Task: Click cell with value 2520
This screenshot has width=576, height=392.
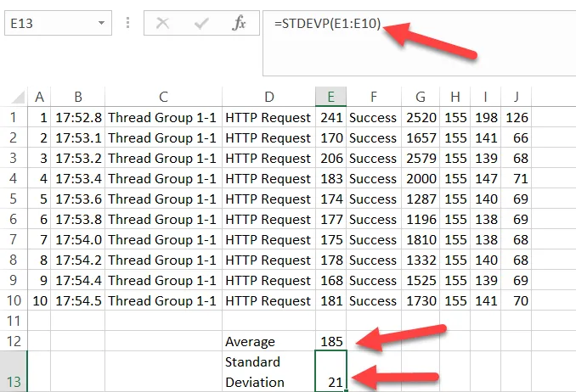Action: point(421,117)
